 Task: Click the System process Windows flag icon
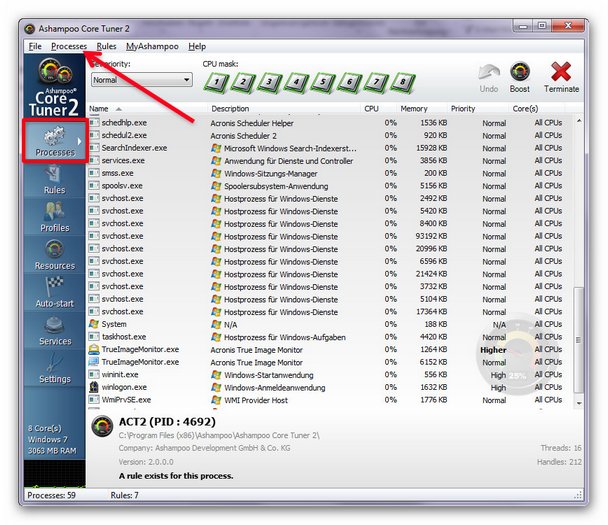tap(94, 324)
